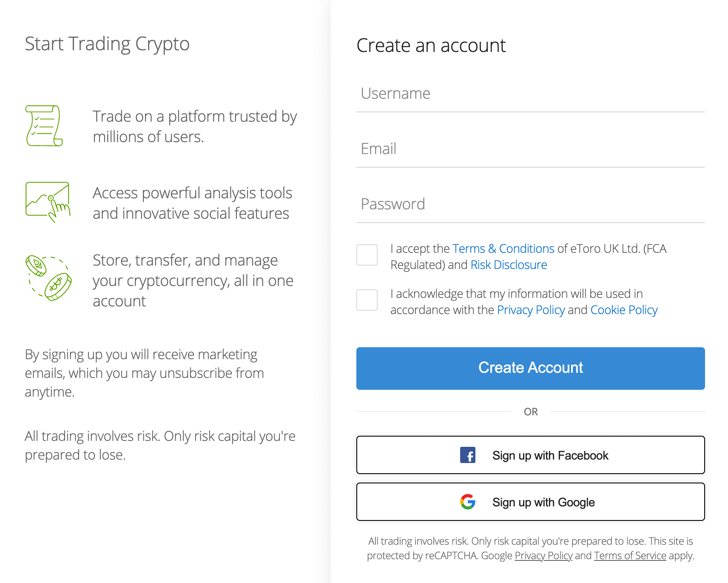The height and width of the screenshot is (583, 728).
Task: Tick the Terms & Conditions checkbox
Action: point(367,255)
